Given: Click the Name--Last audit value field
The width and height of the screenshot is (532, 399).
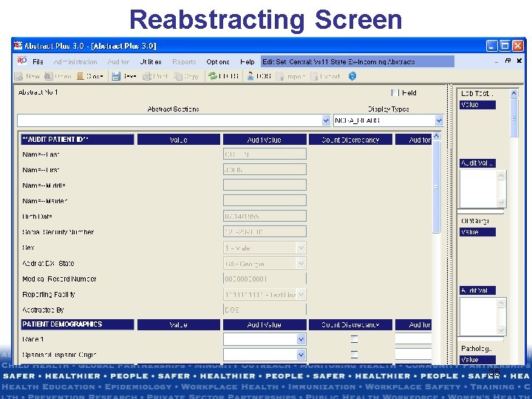Looking at the screenshot, I should (x=265, y=154).
